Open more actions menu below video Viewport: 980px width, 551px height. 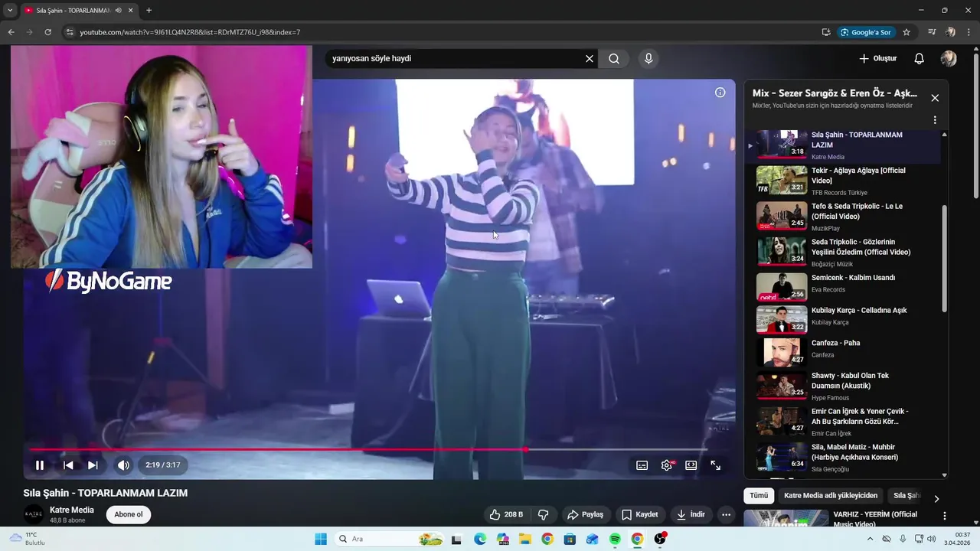pyautogui.click(x=727, y=514)
